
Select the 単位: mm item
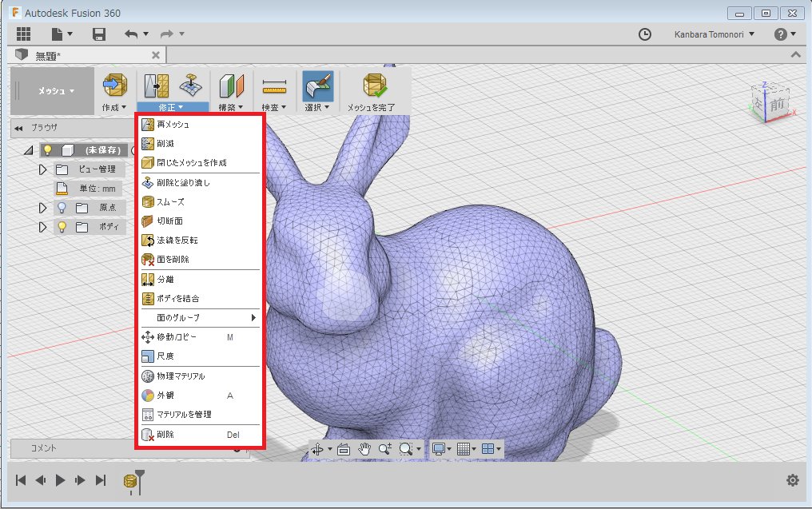click(89, 189)
